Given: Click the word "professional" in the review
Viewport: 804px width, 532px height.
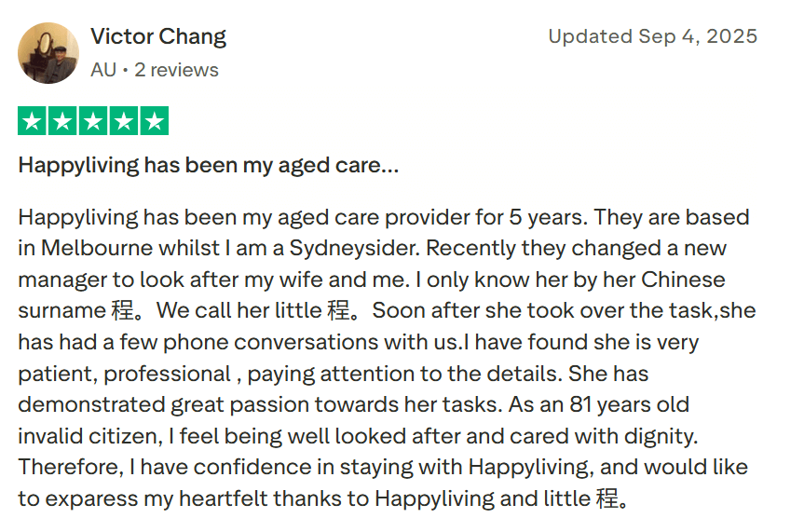Looking at the screenshot, I should click(x=168, y=374).
